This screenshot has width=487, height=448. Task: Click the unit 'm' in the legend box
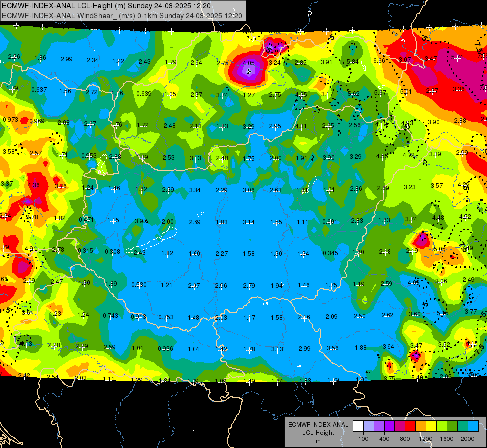point(318,441)
